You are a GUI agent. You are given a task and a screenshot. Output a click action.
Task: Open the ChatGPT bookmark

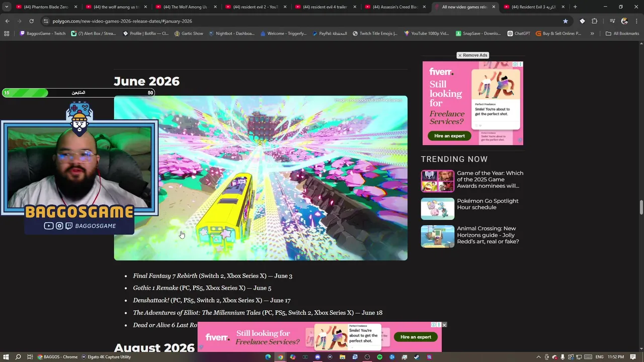point(519,34)
